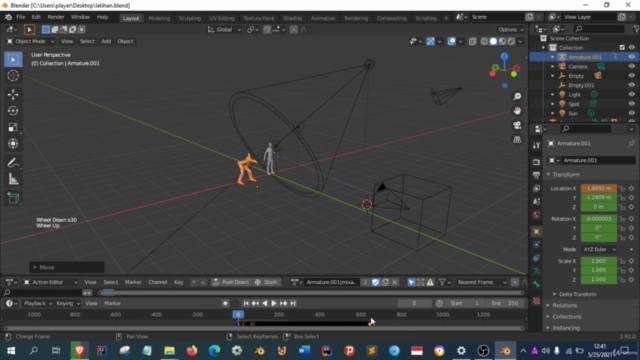This screenshot has width=640, height=360.
Task: Toggle the auto keying record button
Action: [x=225, y=303]
